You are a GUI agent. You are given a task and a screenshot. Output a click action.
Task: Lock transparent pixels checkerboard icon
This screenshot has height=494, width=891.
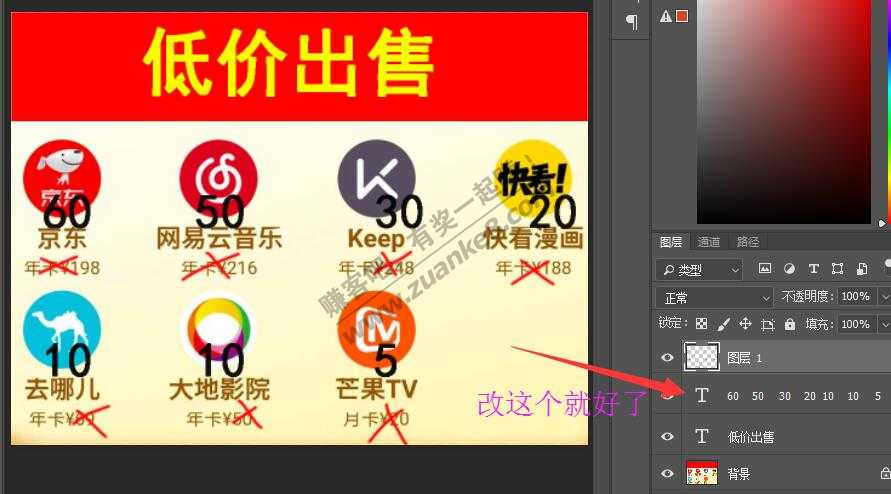click(x=701, y=324)
